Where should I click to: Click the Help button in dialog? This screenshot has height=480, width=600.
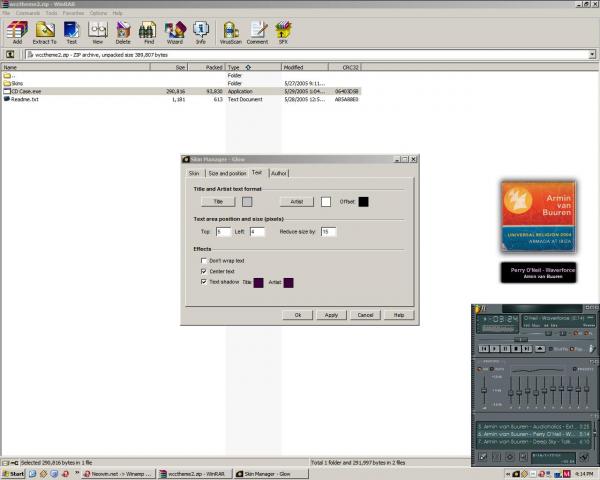tap(399, 315)
